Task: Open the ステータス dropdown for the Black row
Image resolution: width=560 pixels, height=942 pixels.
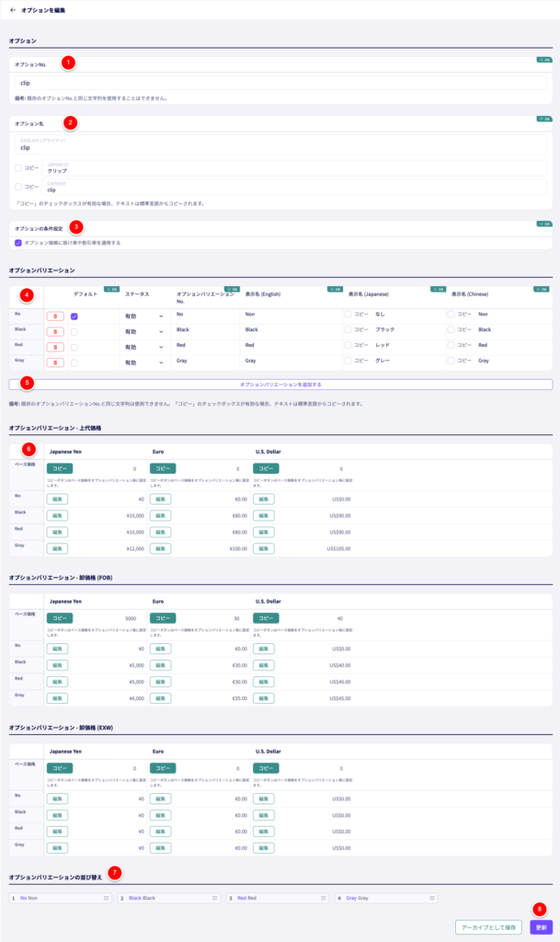Action: pyautogui.click(x=144, y=331)
